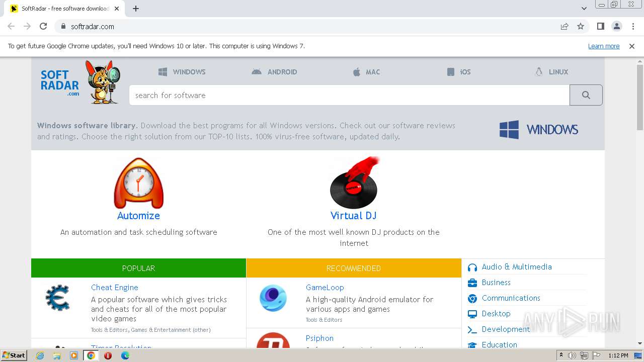This screenshot has width=644, height=362.
Task: Open the Psiphon link
Action: click(319, 338)
